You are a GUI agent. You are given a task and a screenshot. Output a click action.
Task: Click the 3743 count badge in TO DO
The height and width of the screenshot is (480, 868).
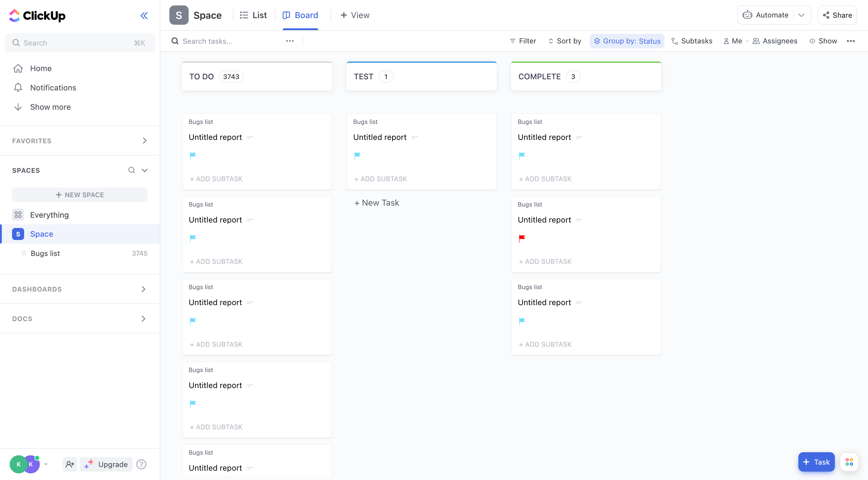[x=231, y=77]
